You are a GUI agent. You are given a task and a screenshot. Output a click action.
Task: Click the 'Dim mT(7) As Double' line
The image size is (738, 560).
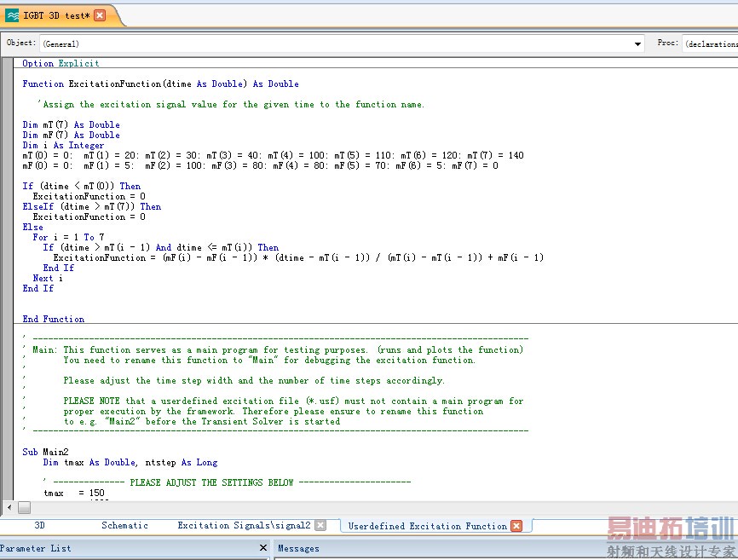click(71, 124)
